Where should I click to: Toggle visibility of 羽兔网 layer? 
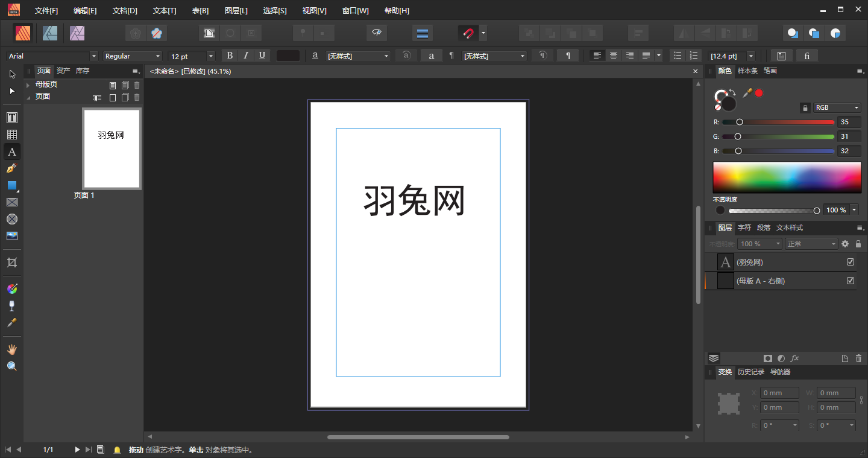coord(851,262)
